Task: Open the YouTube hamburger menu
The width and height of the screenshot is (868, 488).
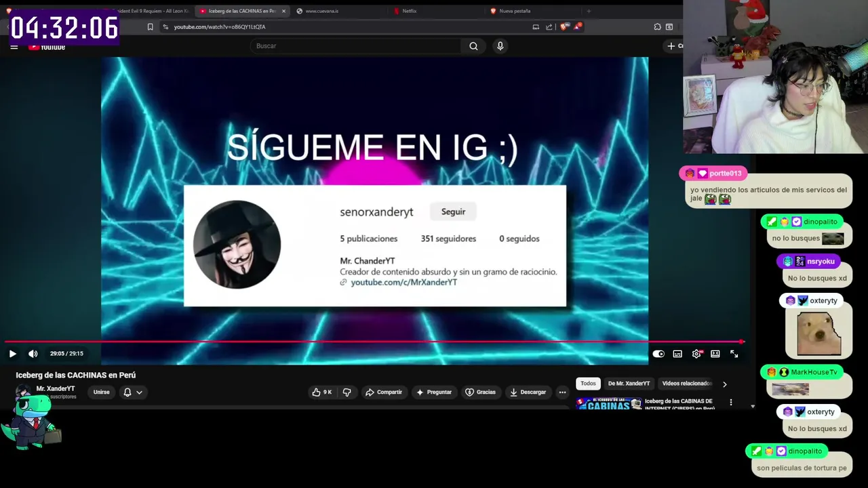Action: coord(14,46)
